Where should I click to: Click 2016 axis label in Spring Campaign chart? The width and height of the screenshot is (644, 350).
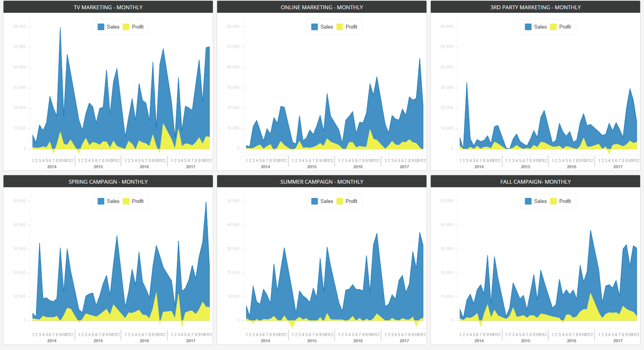point(144,341)
